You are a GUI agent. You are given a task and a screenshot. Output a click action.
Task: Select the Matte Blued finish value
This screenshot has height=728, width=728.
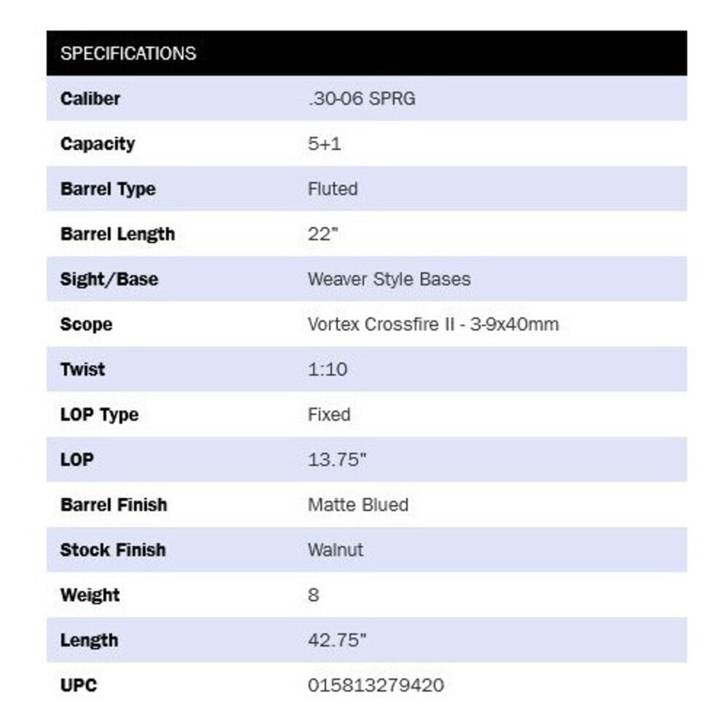point(357,505)
